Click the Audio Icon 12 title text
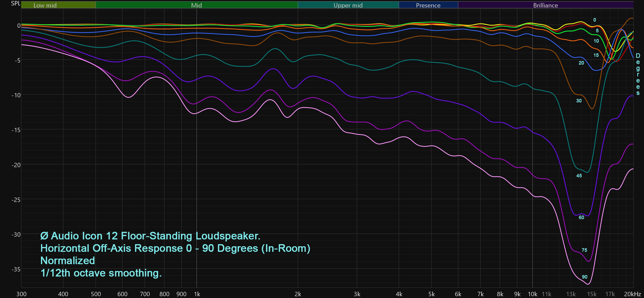644x298 pixels. [150, 236]
